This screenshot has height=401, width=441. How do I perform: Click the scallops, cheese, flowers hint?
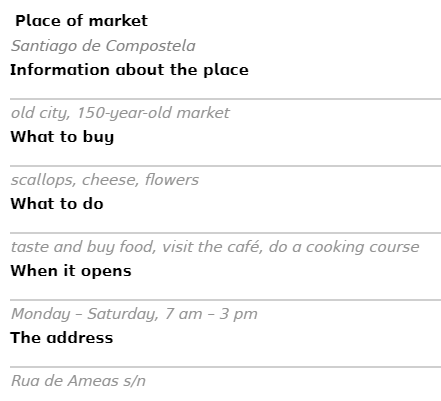click(x=105, y=180)
